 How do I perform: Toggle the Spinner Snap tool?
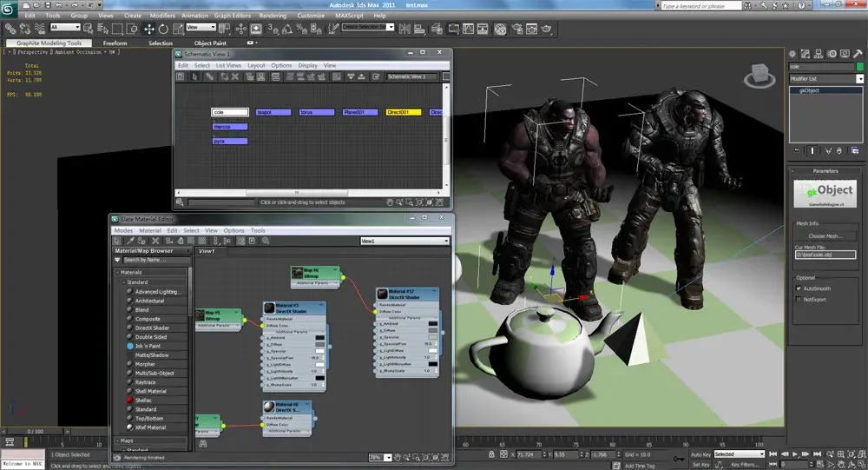click(316, 29)
